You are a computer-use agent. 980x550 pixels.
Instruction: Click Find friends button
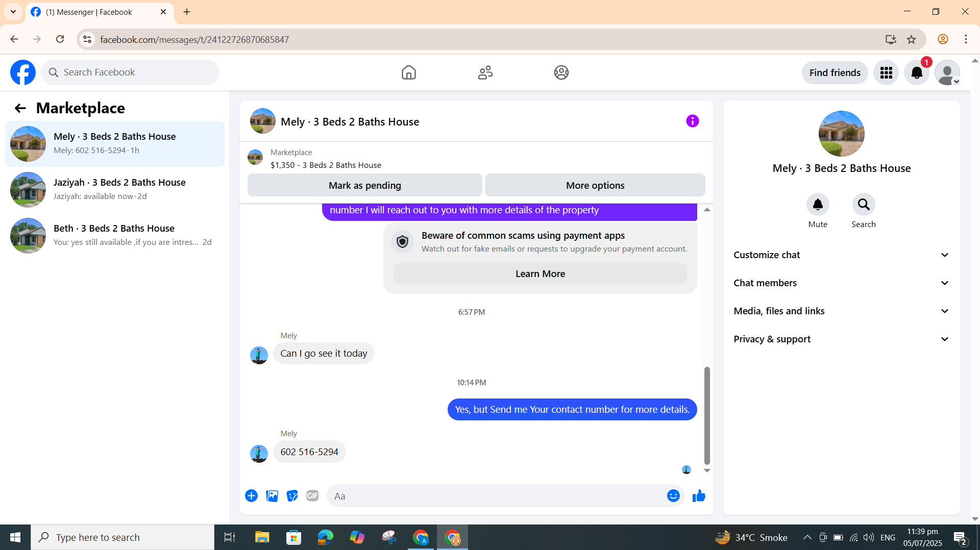coord(835,72)
